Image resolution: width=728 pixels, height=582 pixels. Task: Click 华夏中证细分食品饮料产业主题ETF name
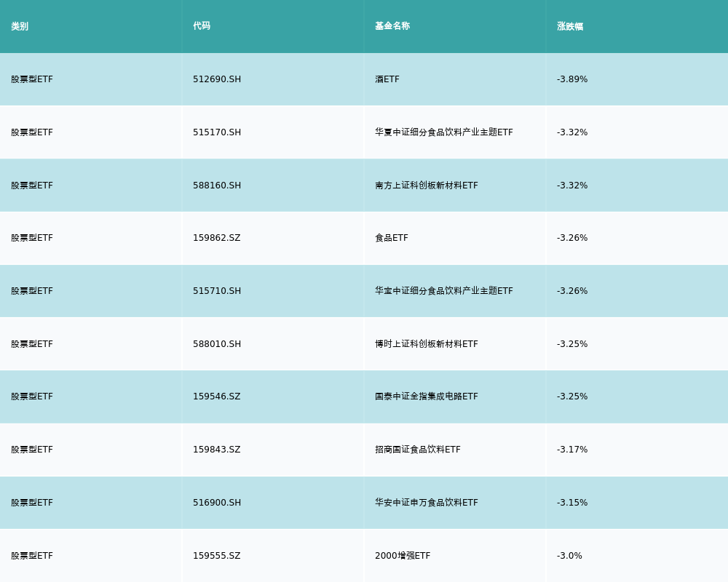pos(444,132)
